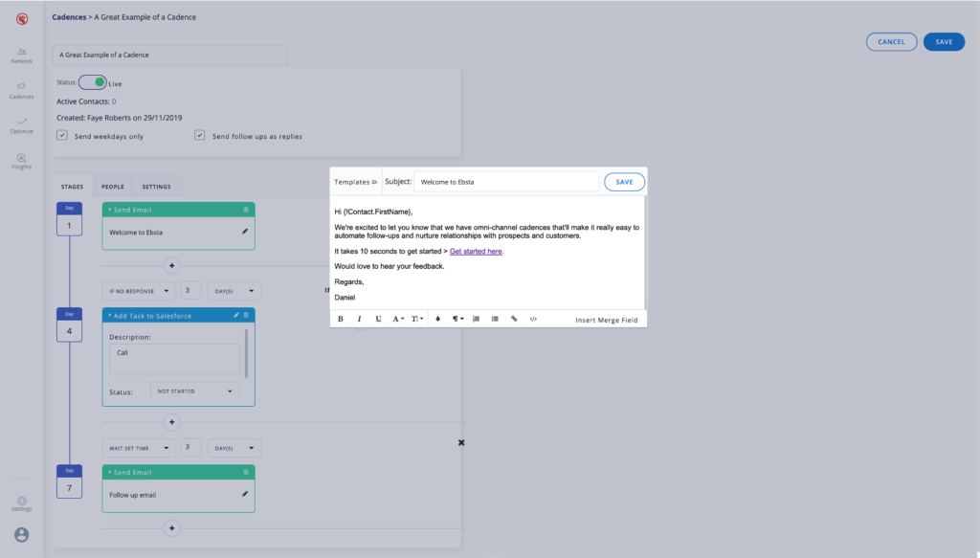Viewport: 980px width, 558px height.
Task: Open the Settings tab of the cadence
Action: tap(156, 187)
